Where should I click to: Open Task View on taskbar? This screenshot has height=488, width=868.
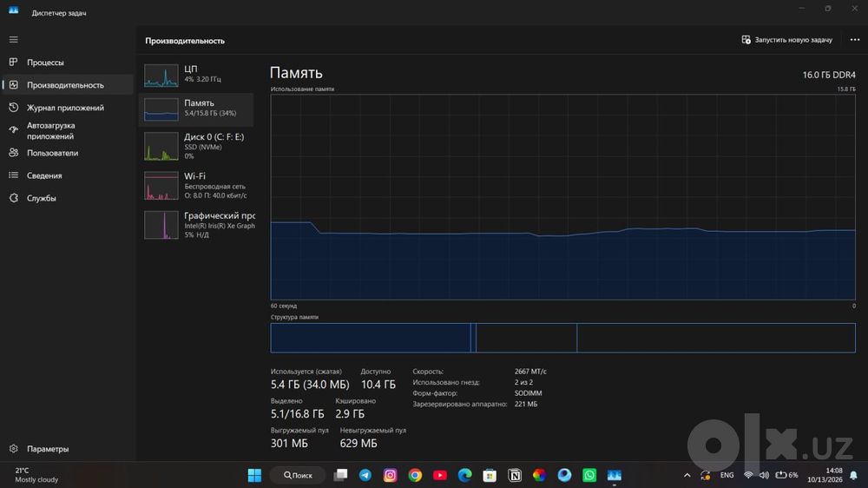coord(340,475)
